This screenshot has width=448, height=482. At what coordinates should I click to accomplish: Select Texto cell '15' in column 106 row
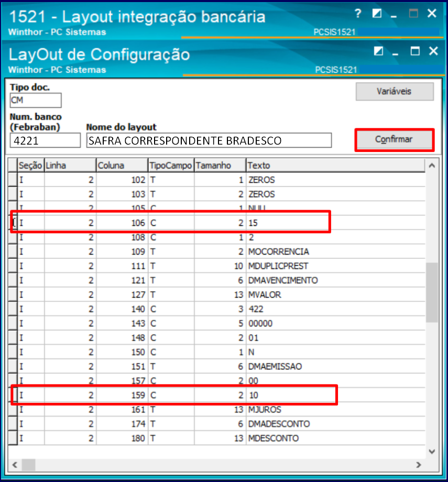click(x=336, y=223)
